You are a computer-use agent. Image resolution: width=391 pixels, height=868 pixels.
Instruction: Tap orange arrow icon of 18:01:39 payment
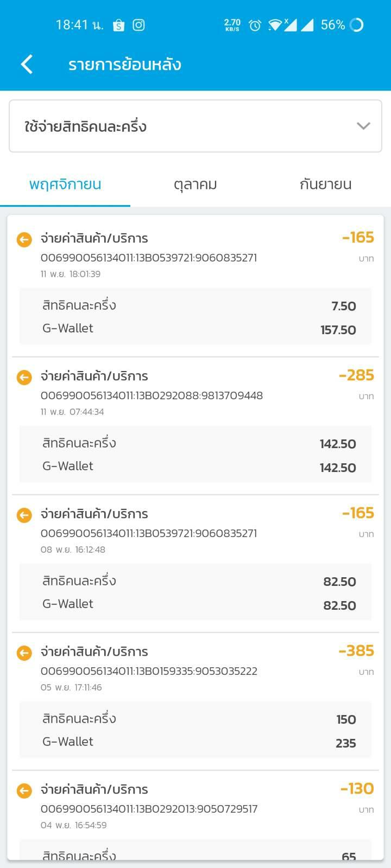pyautogui.click(x=24, y=239)
